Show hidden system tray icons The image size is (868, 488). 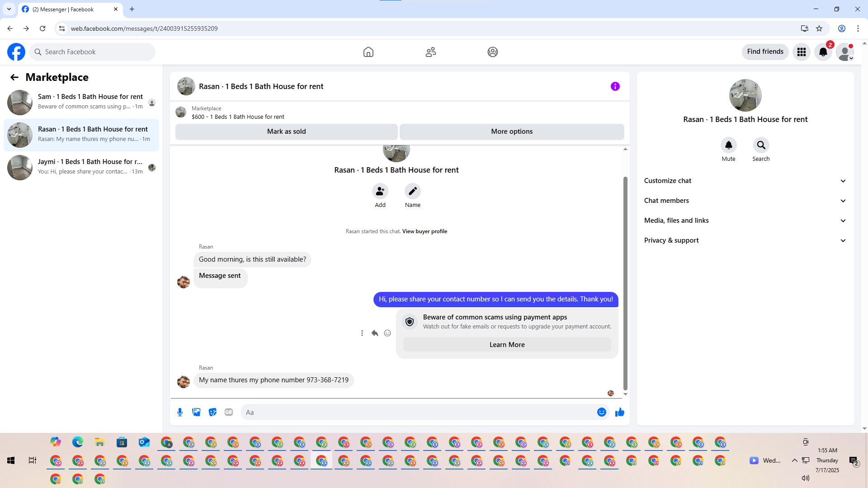794,460
